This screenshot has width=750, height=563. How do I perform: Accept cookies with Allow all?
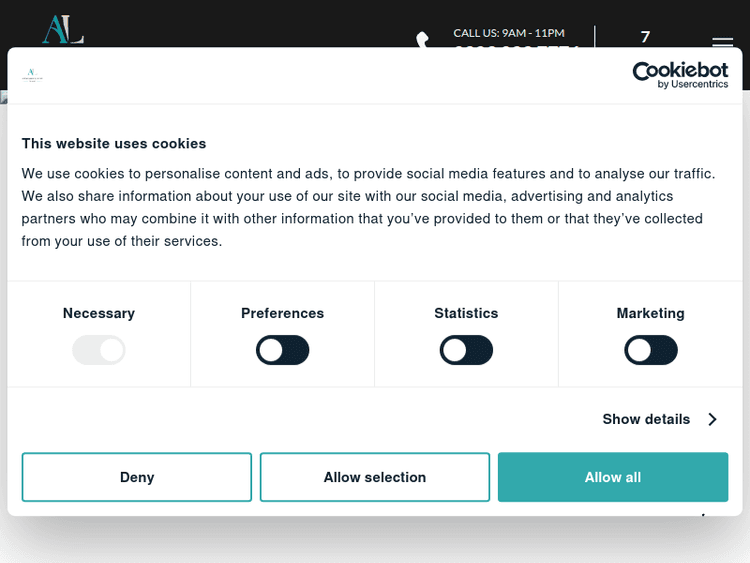point(613,477)
